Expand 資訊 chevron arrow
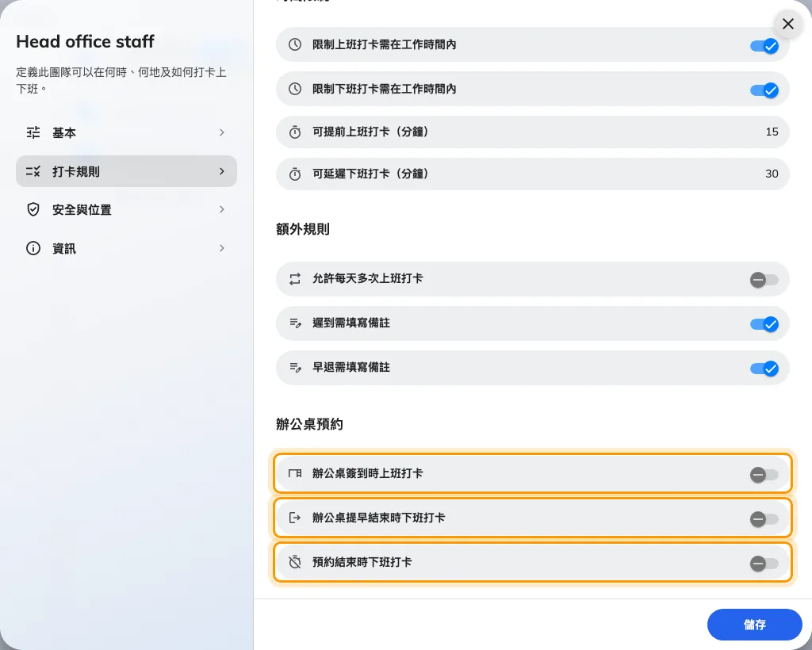The height and width of the screenshot is (650, 812). point(222,248)
